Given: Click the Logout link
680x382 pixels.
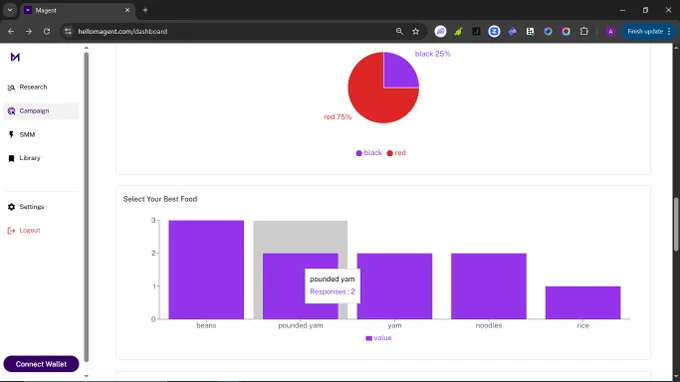Looking at the screenshot, I should pos(41,231).
